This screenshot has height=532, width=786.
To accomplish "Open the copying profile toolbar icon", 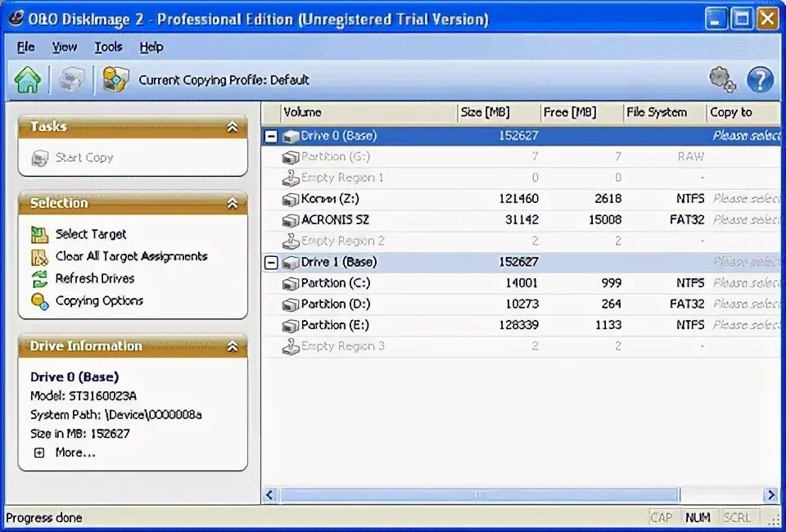I will (115, 79).
